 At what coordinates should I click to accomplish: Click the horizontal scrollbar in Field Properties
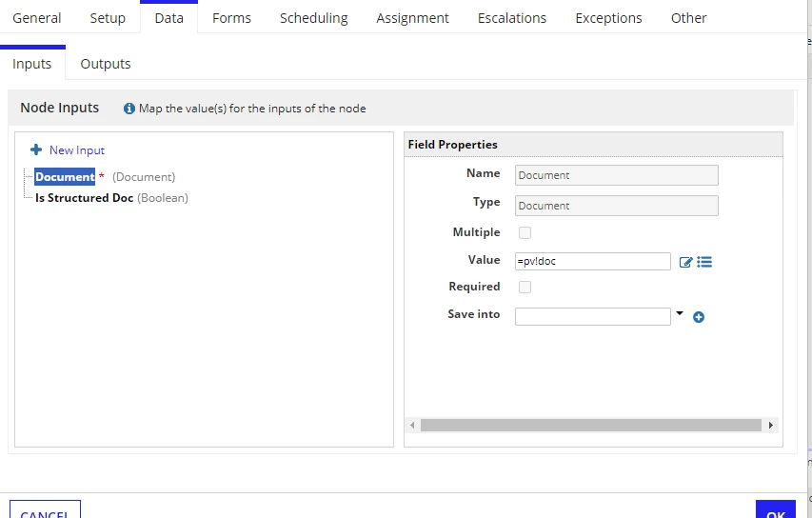[x=591, y=426]
